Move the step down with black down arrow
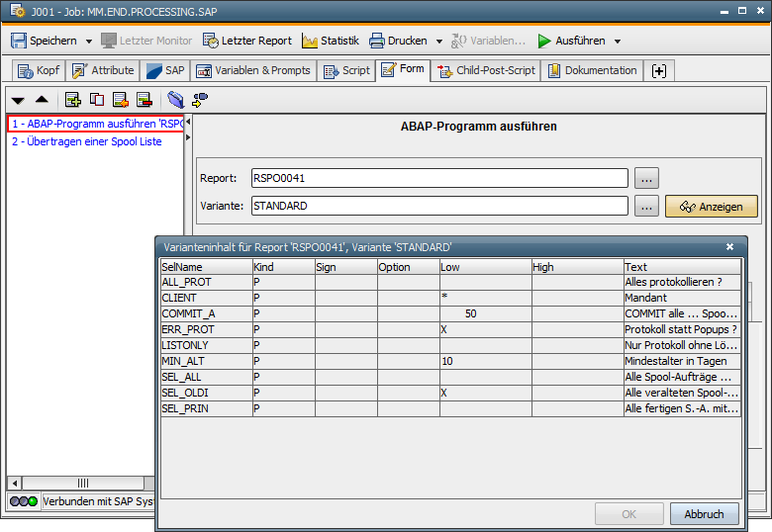772x532 pixels. coord(18,100)
